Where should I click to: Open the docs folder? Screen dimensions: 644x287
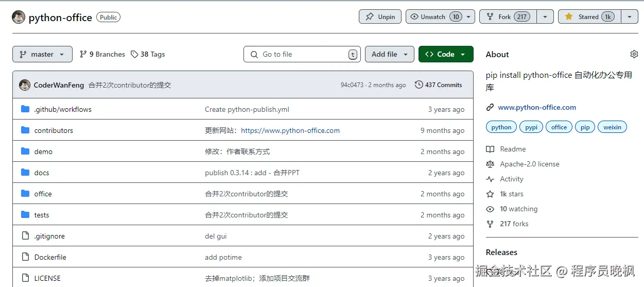pyautogui.click(x=42, y=173)
